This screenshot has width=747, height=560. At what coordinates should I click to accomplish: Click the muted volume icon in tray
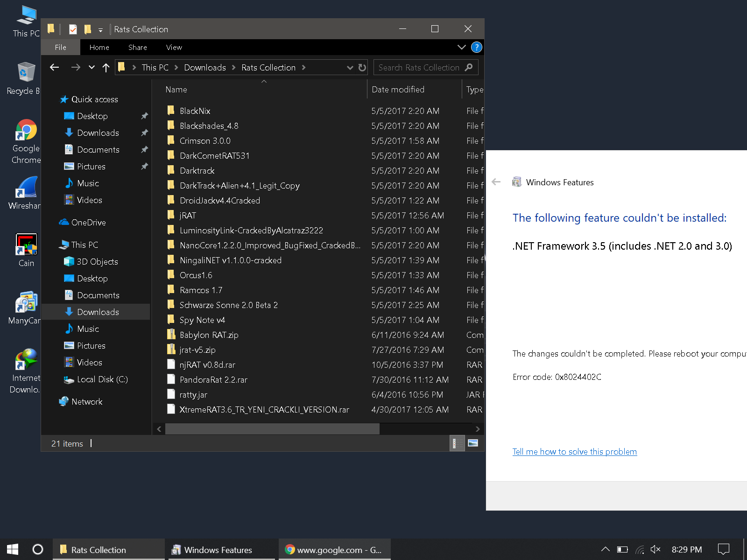[655, 550]
